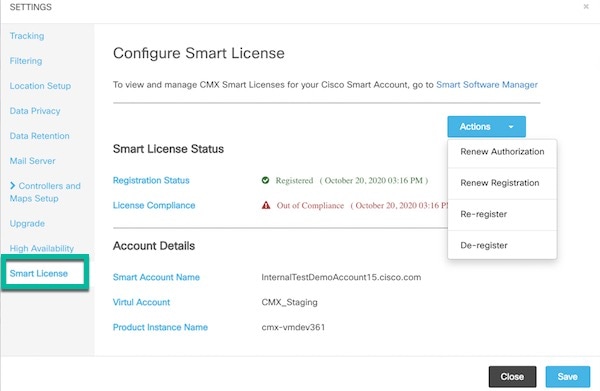Open the Actions dropdown button
This screenshot has width=600, height=391.
click(486, 127)
